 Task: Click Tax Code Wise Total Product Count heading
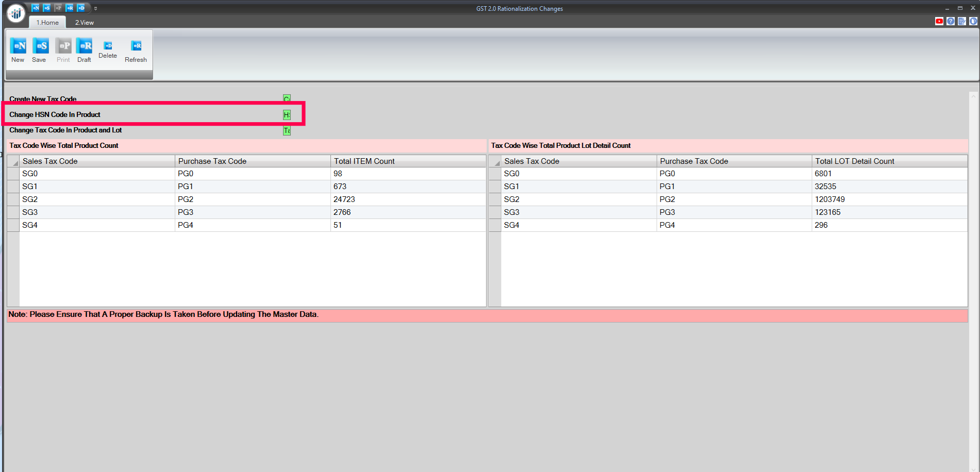tap(64, 145)
